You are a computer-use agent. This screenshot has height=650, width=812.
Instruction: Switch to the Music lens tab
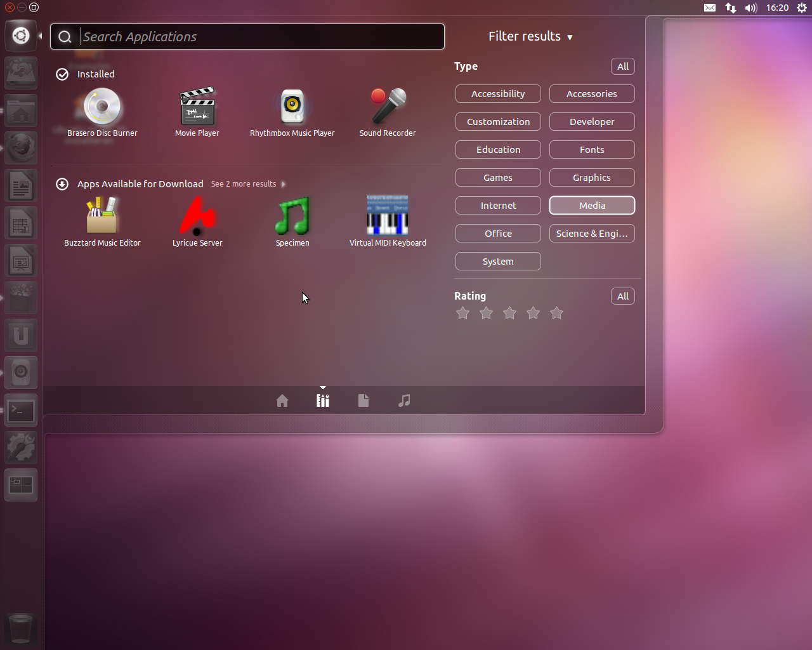point(404,401)
